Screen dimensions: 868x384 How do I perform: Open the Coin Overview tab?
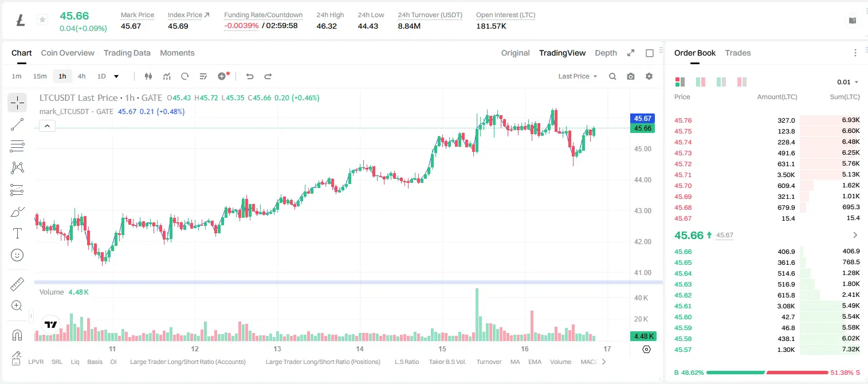[x=68, y=53]
